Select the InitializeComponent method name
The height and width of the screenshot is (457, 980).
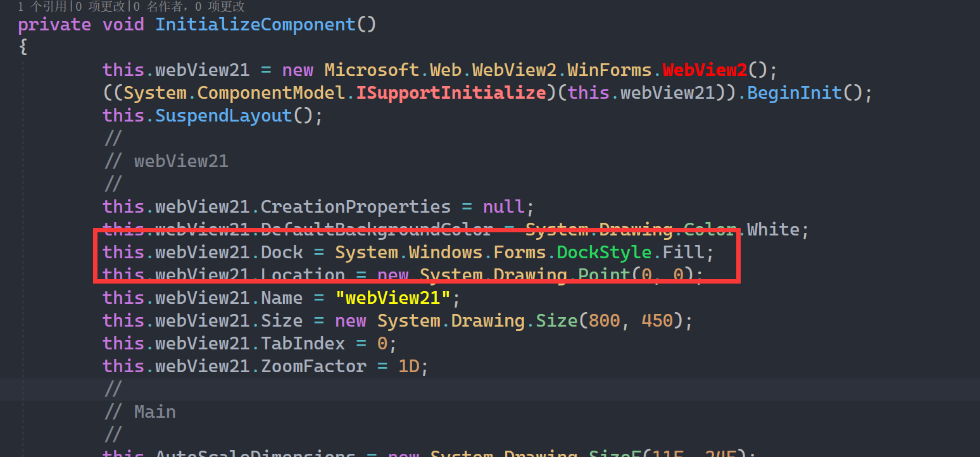pos(254,24)
